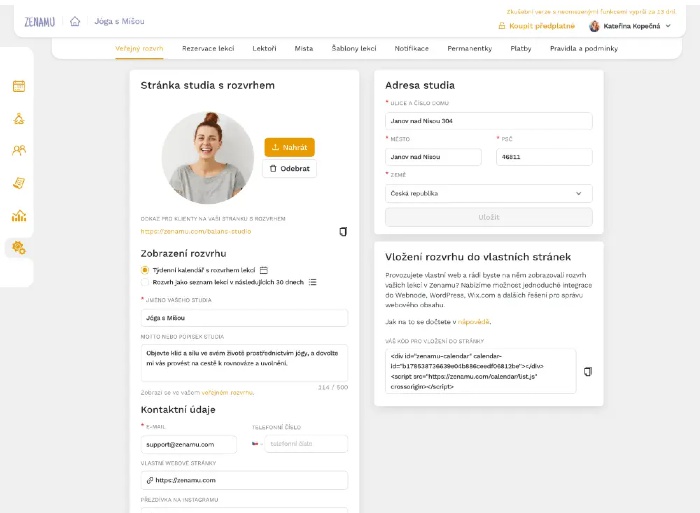Click the Nahrát upload button
This screenshot has width=700, height=513.
(289, 147)
